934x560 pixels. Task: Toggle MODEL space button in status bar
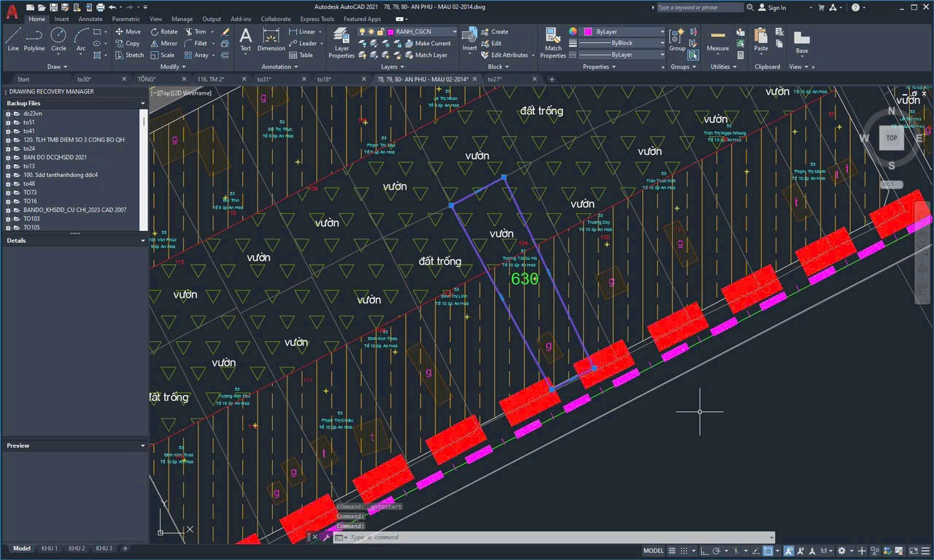653,551
